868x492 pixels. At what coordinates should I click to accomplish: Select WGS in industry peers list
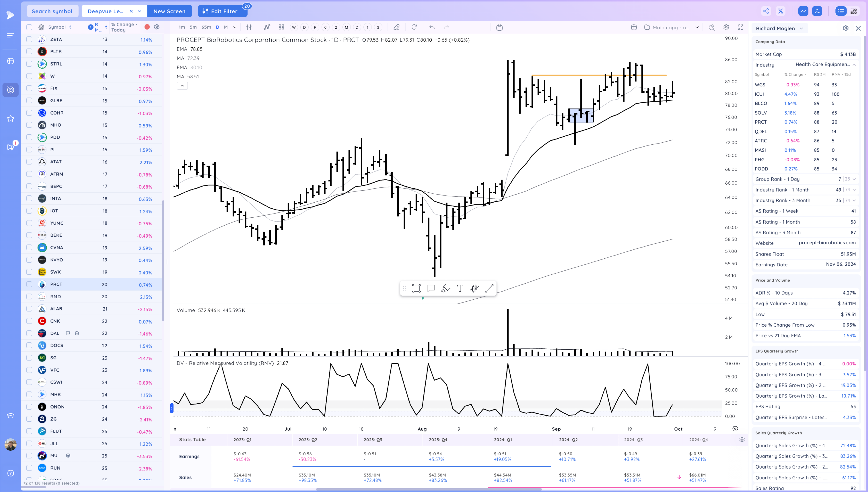[760, 85]
